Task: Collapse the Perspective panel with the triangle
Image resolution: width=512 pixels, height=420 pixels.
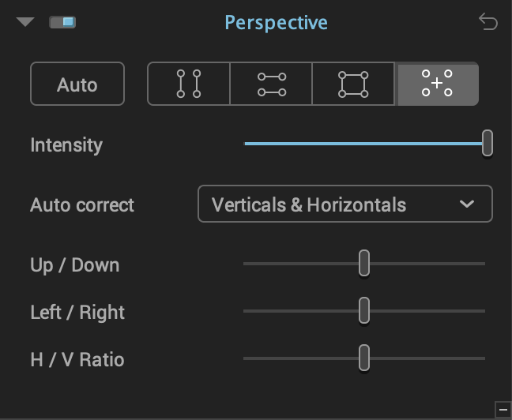Action: 25,22
